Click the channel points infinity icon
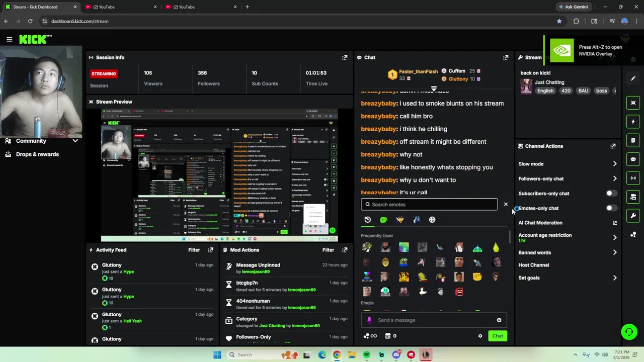The height and width of the screenshot is (362, 644). point(370,336)
